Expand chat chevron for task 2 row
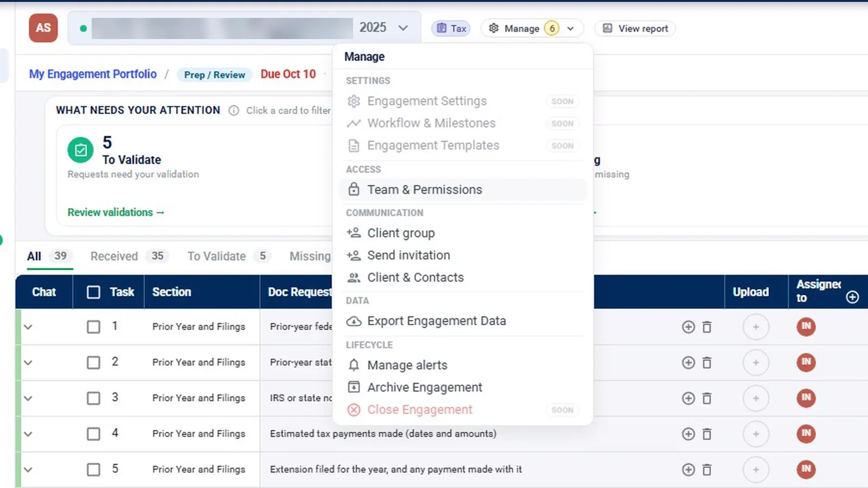Viewport: 868px width, 488px height. pyautogui.click(x=28, y=363)
